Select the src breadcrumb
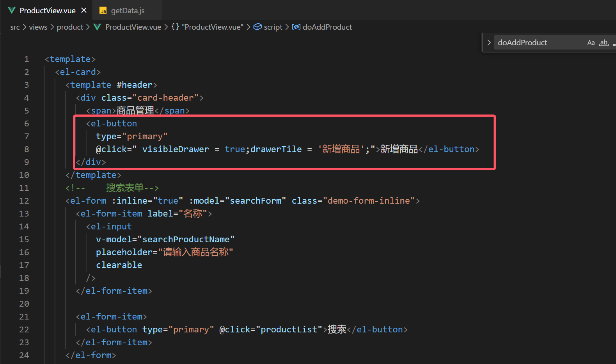Viewport: 616px width, 364px height. pyautogui.click(x=15, y=27)
